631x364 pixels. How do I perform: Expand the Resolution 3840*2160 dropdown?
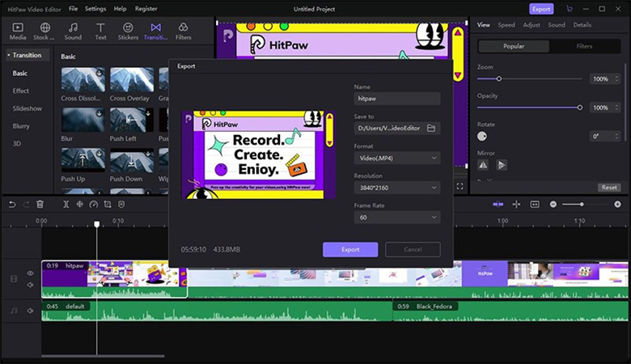(397, 188)
